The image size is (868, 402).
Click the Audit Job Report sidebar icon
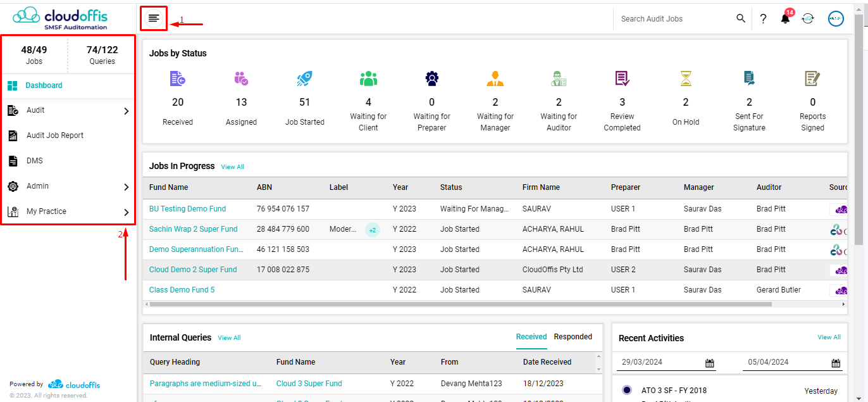pyautogui.click(x=13, y=135)
